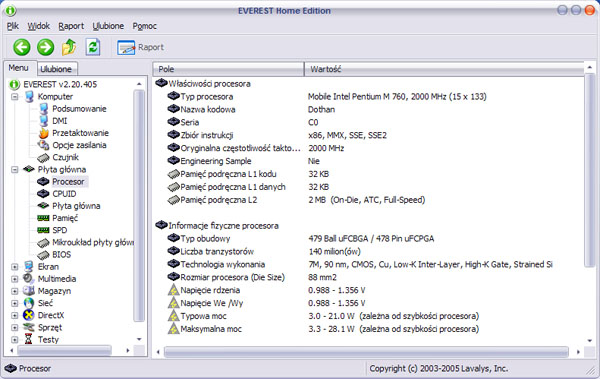Open the Widok menu
The image size is (600, 379).
click(x=39, y=26)
